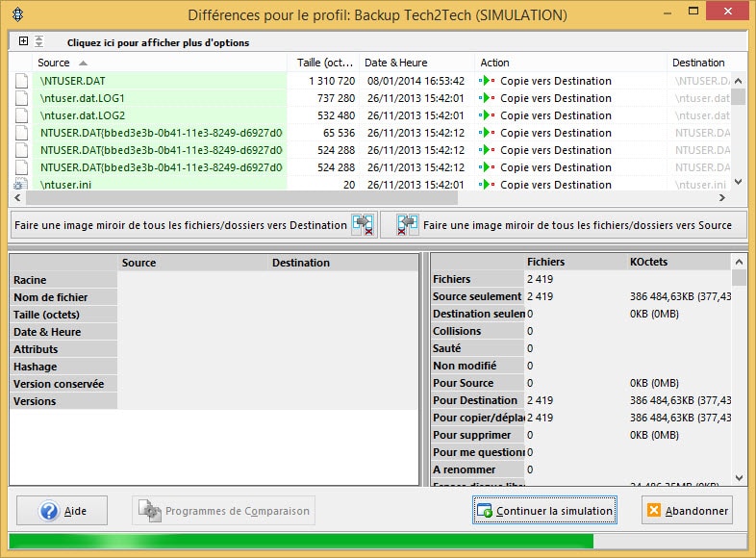Image resolution: width=756 pixels, height=558 pixels.
Task: Click the mirror to Source icon
Action: click(408, 225)
